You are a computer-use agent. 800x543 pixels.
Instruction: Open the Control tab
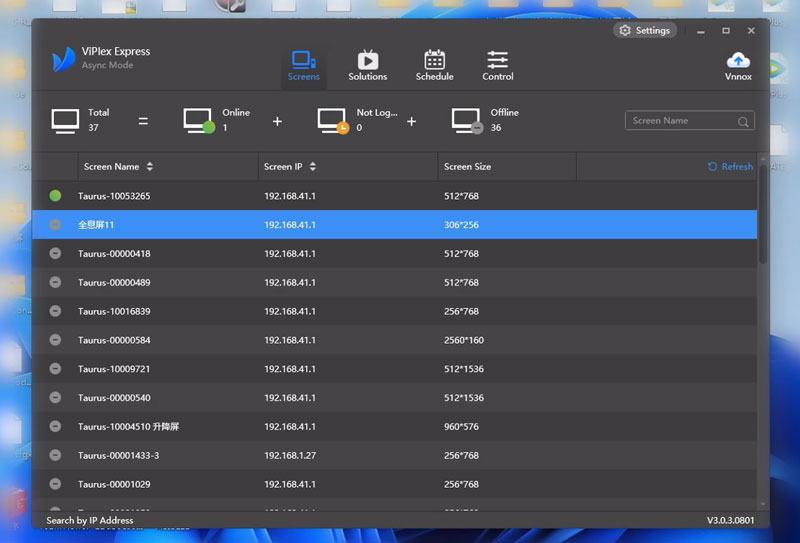click(x=497, y=66)
